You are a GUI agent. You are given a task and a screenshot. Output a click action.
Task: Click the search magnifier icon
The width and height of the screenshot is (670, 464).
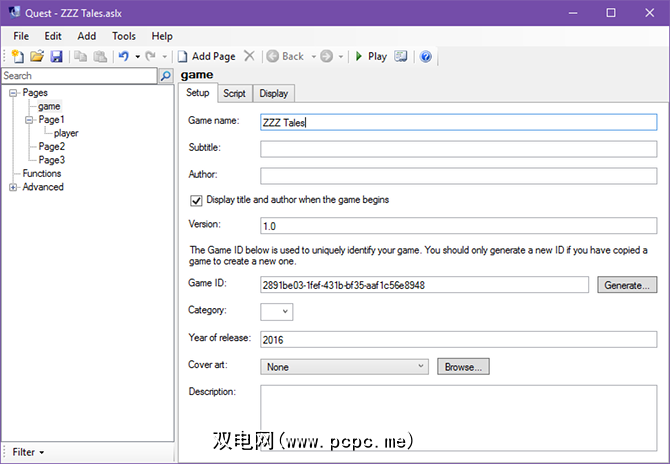point(165,76)
